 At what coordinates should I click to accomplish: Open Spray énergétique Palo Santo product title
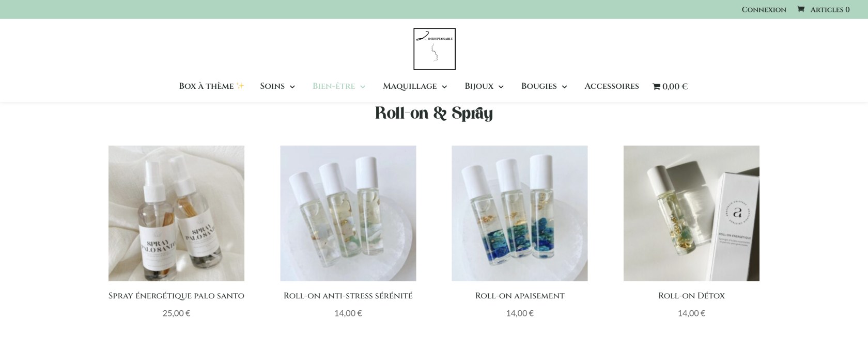point(176,296)
